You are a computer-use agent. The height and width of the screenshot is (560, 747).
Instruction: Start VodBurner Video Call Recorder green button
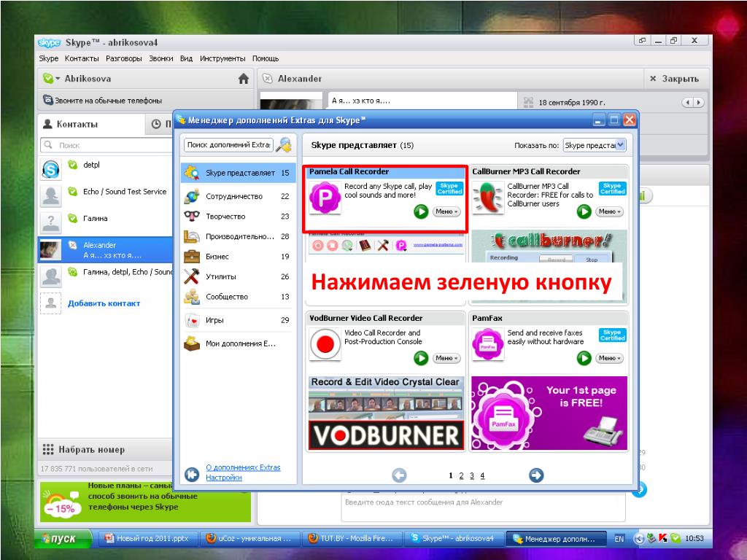[421, 358]
